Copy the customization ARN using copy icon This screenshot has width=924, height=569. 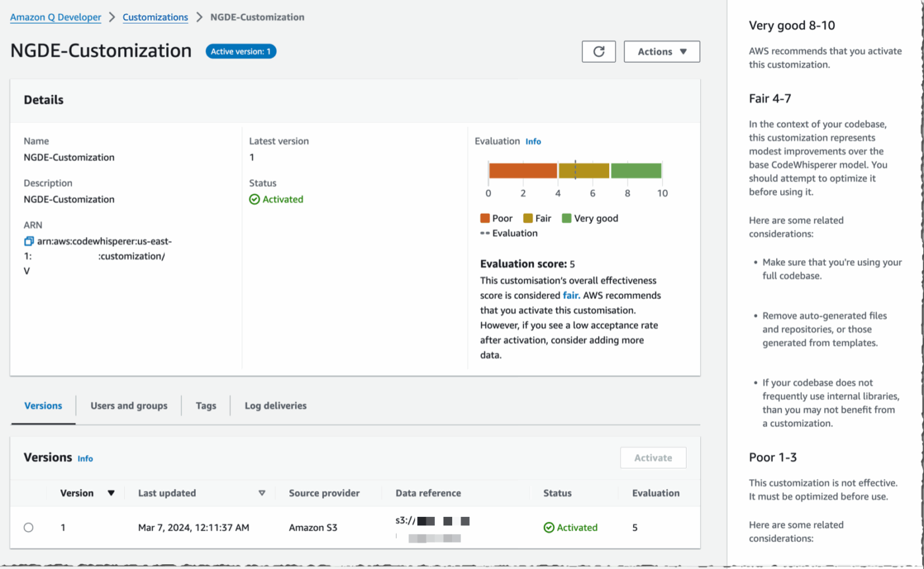28,241
